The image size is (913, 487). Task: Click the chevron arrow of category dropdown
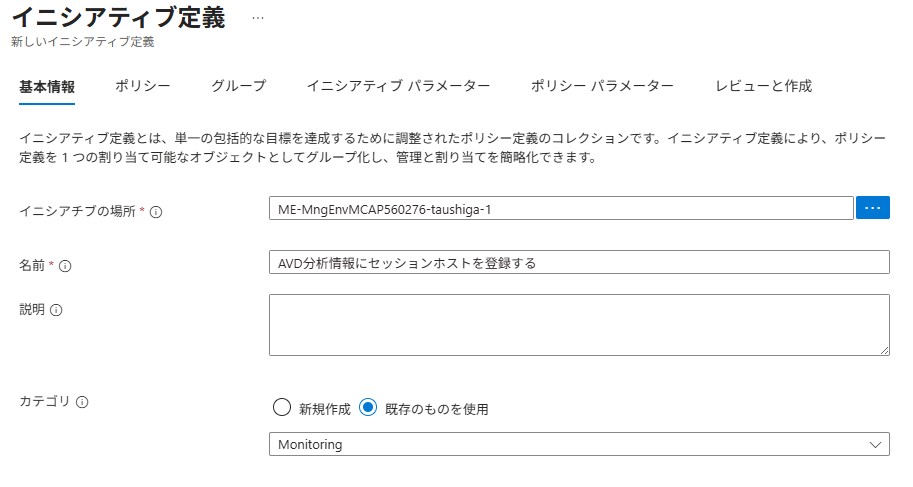coord(877,444)
